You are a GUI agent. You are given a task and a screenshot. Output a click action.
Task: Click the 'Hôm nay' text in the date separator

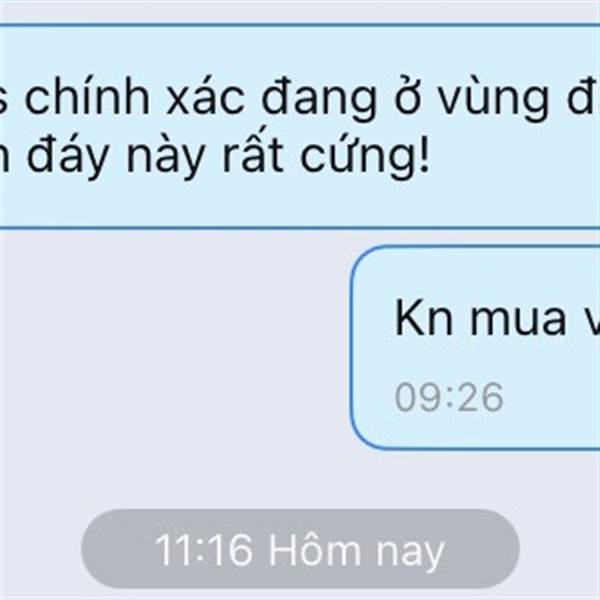tap(356, 550)
